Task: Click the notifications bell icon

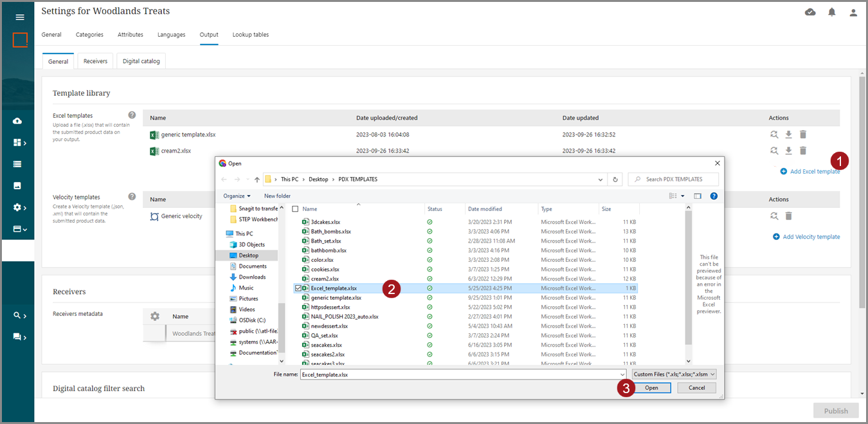Action: tap(831, 12)
